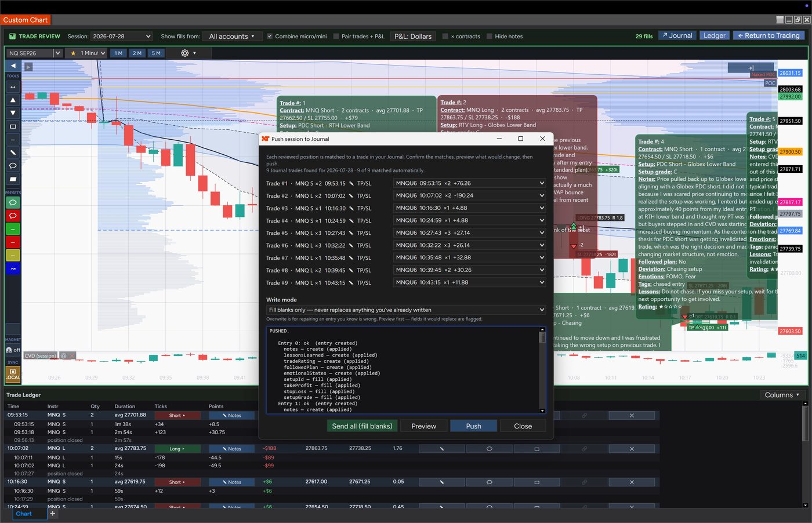Pick the yellow line preset
The image size is (812, 523).
click(x=13, y=255)
